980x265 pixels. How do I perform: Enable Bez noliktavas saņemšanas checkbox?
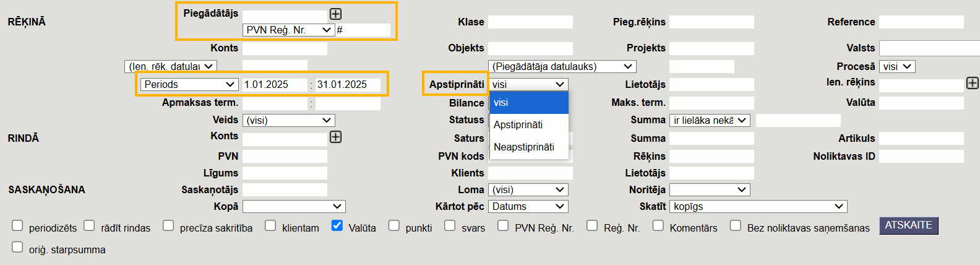click(x=736, y=226)
